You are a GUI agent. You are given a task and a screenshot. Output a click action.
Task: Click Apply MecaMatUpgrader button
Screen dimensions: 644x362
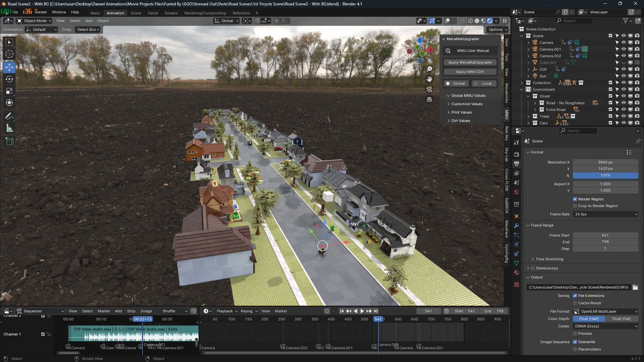[470, 62]
